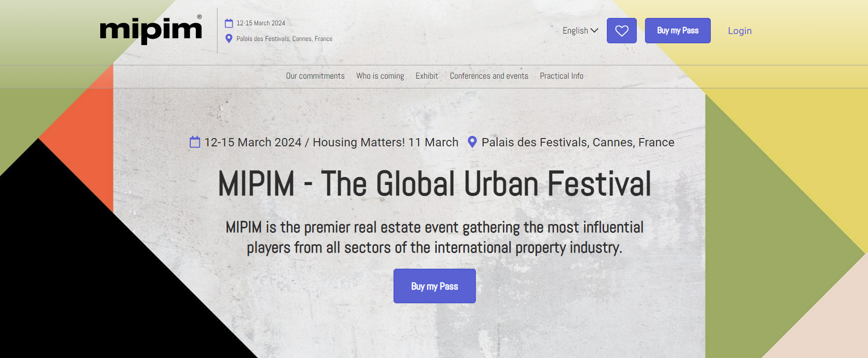Click the calendar icon beside hero dates

pos(195,142)
